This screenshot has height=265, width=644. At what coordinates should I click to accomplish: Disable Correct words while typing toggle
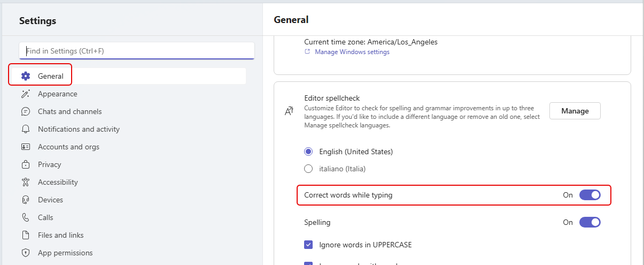pyautogui.click(x=589, y=195)
